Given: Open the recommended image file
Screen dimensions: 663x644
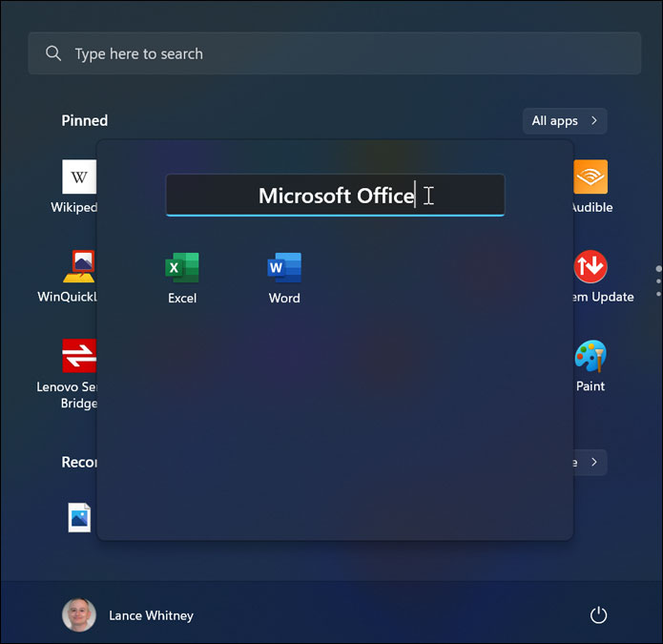Looking at the screenshot, I should pyautogui.click(x=79, y=517).
